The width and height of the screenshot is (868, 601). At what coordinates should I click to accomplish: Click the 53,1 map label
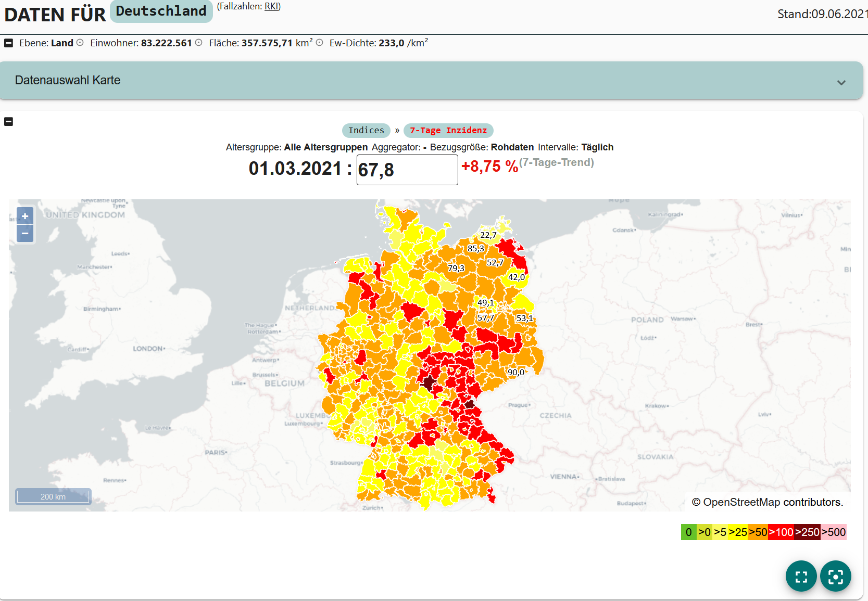(x=525, y=318)
